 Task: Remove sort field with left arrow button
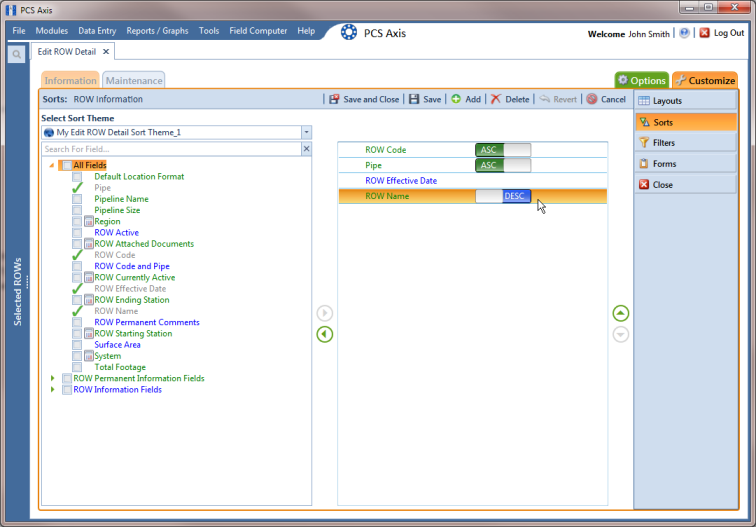tap(324, 334)
